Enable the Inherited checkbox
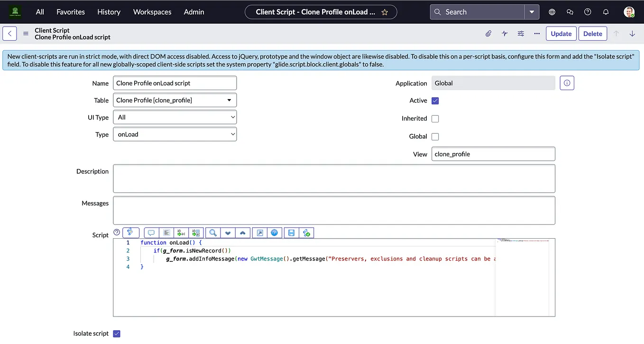This screenshot has height=344, width=644. click(x=435, y=118)
